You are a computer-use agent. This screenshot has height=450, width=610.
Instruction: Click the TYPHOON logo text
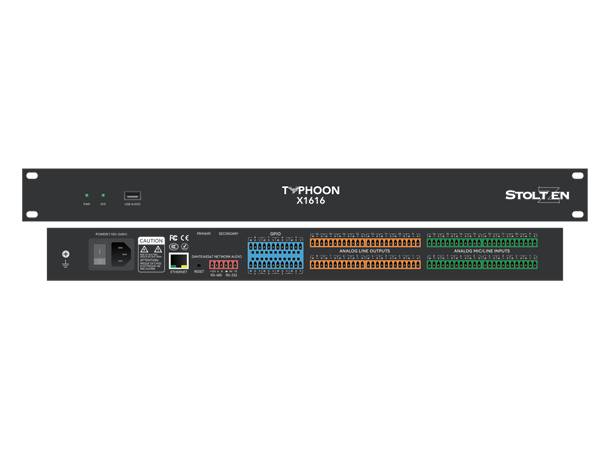(310, 190)
